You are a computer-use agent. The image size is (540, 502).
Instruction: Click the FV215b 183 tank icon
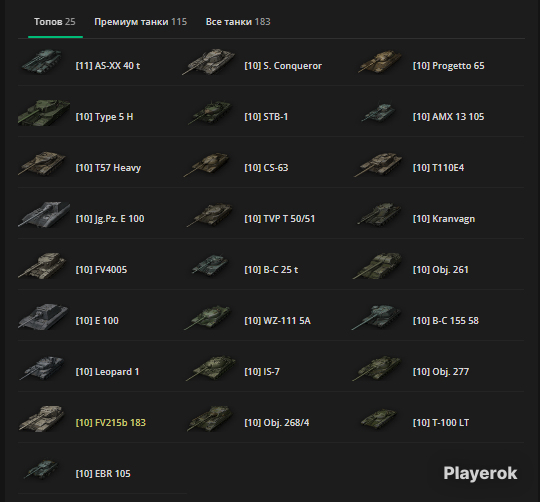[42, 418]
